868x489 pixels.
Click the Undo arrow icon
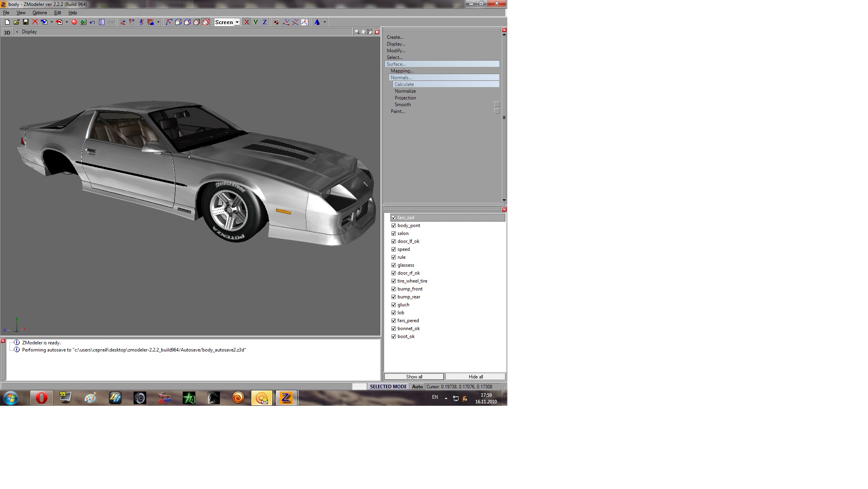(x=92, y=22)
